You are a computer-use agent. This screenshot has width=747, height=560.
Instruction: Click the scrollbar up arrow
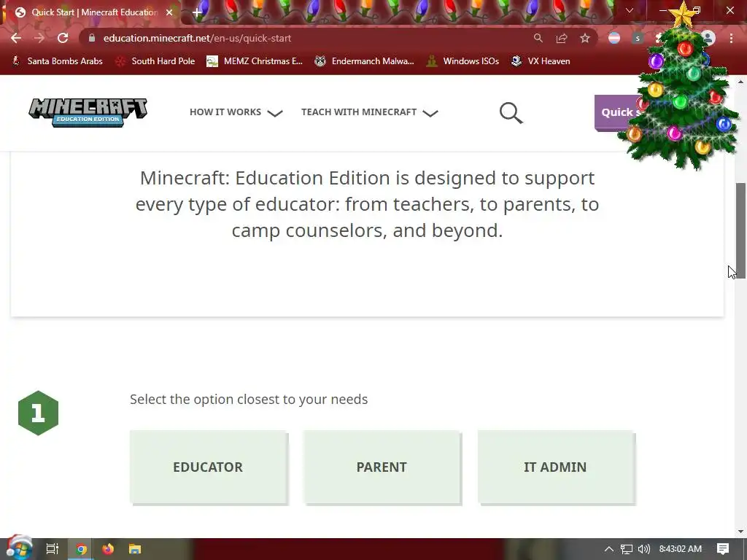tap(740, 82)
